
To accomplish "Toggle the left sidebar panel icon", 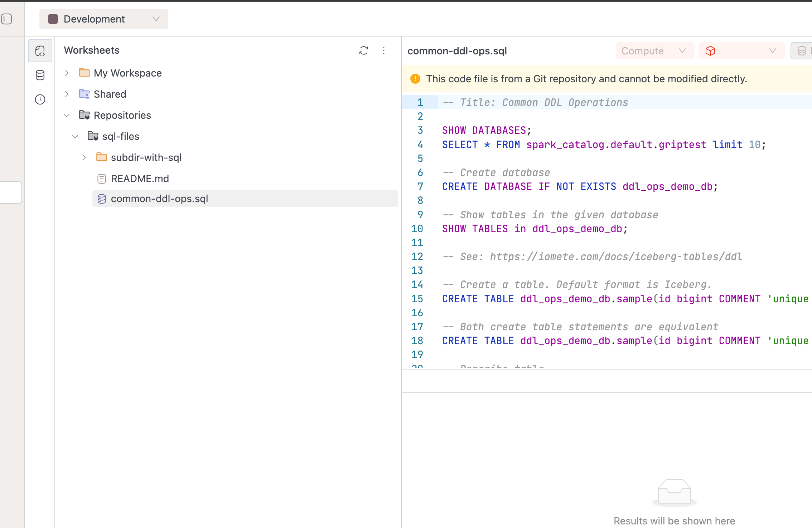I will 6,19.
